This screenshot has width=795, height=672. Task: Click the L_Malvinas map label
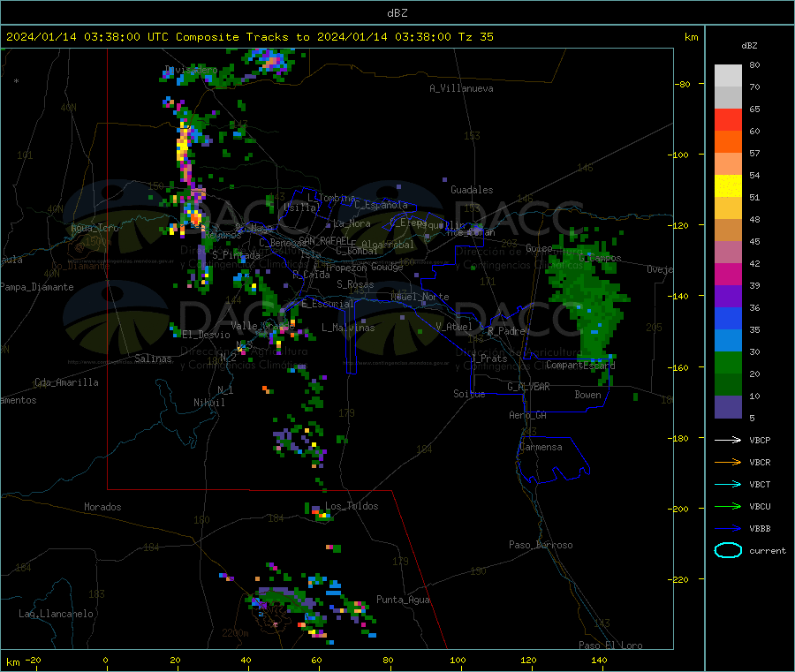(x=348, y=328)
